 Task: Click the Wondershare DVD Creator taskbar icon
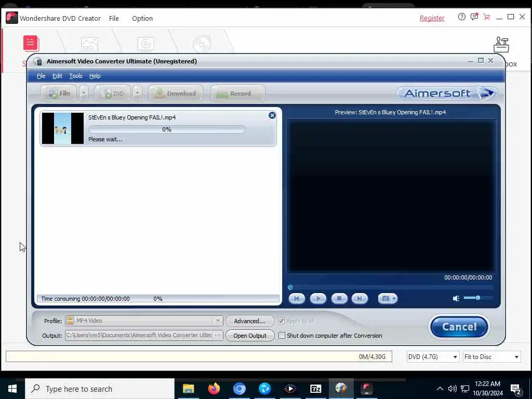tap(366, 389)
